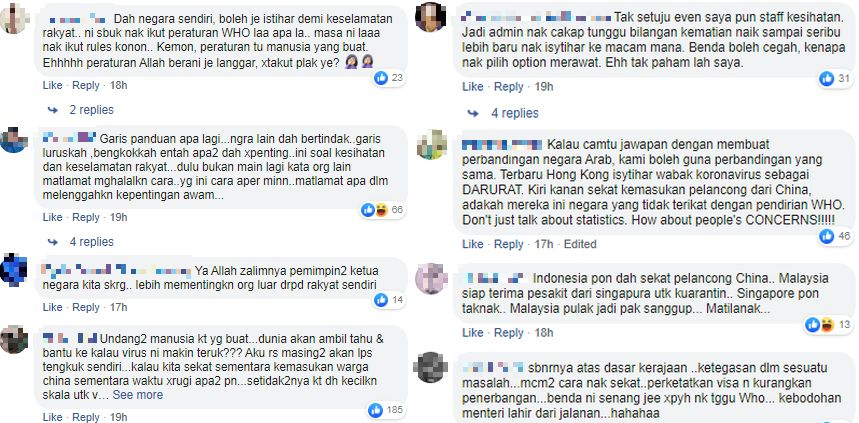Viewport: 859px width, 423px height.
Task: Expand '4 replies' under staff kesihatan comment
Action: [514, 113]
